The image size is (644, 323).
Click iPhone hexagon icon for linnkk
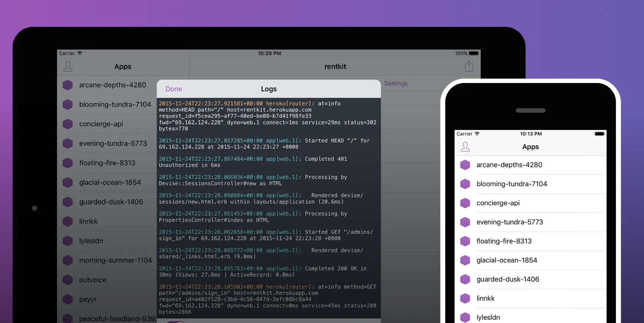point(465,299)
